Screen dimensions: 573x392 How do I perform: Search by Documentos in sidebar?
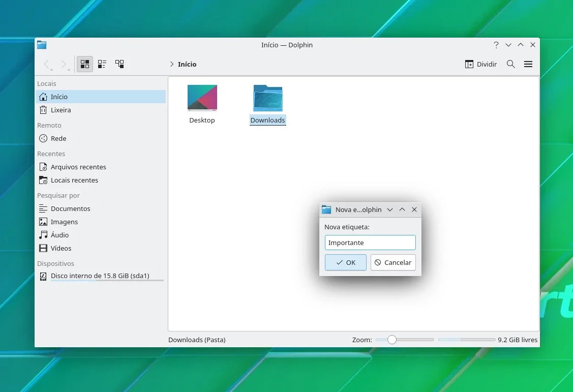click(101, 208)
